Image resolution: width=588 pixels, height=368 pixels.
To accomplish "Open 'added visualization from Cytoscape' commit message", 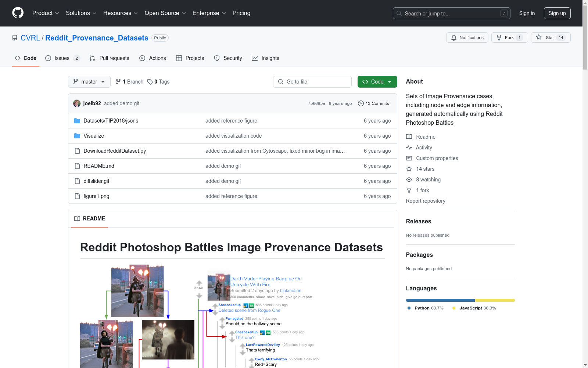I will (275, 151).
